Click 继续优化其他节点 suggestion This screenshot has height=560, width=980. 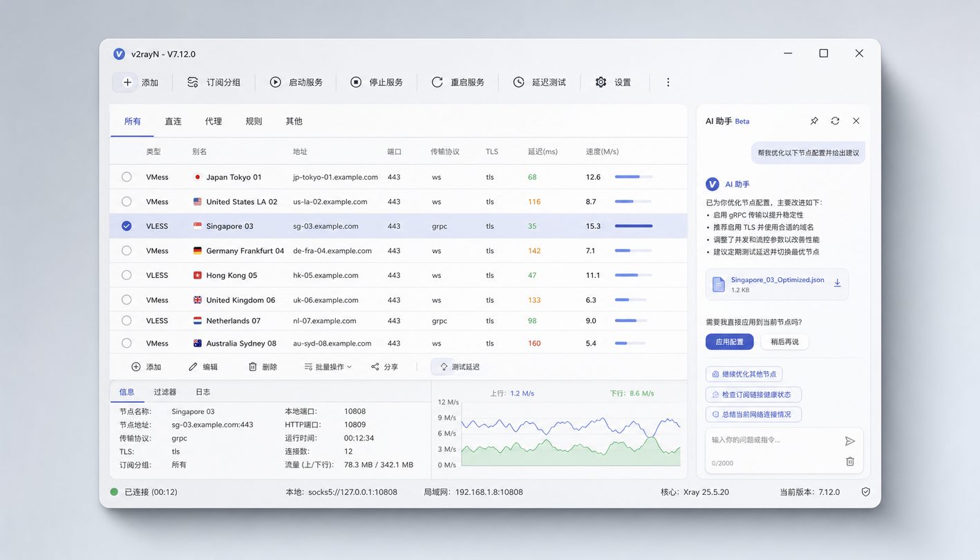coord(744,374)
